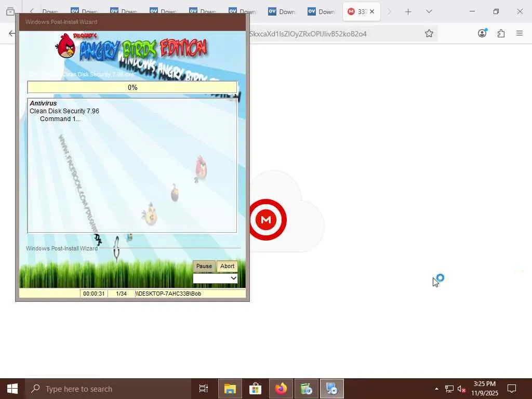This screenshot has width=532, height=399.
Task: Click the \\DESKTOP-7AHC33B\Bob status text
Action: tap(168, 294)
